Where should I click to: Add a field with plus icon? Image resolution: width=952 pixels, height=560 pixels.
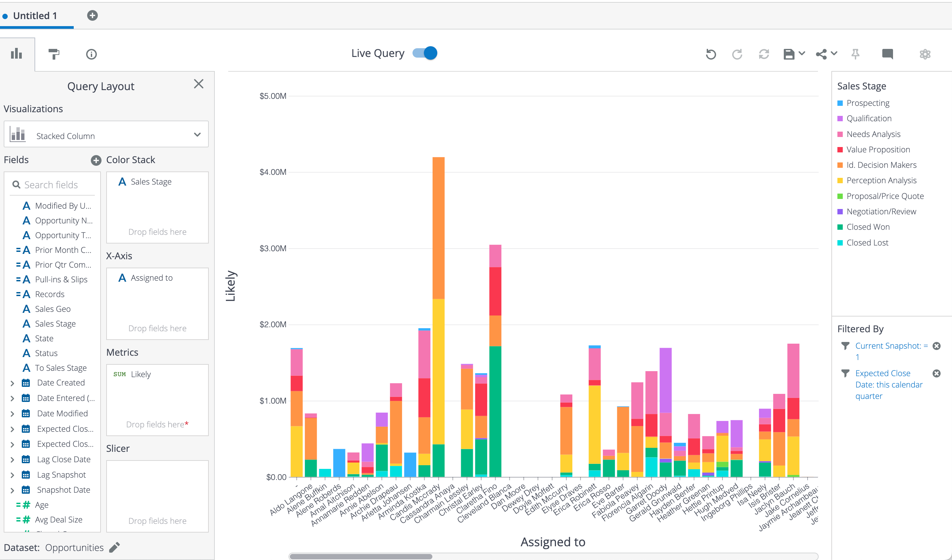96,160
